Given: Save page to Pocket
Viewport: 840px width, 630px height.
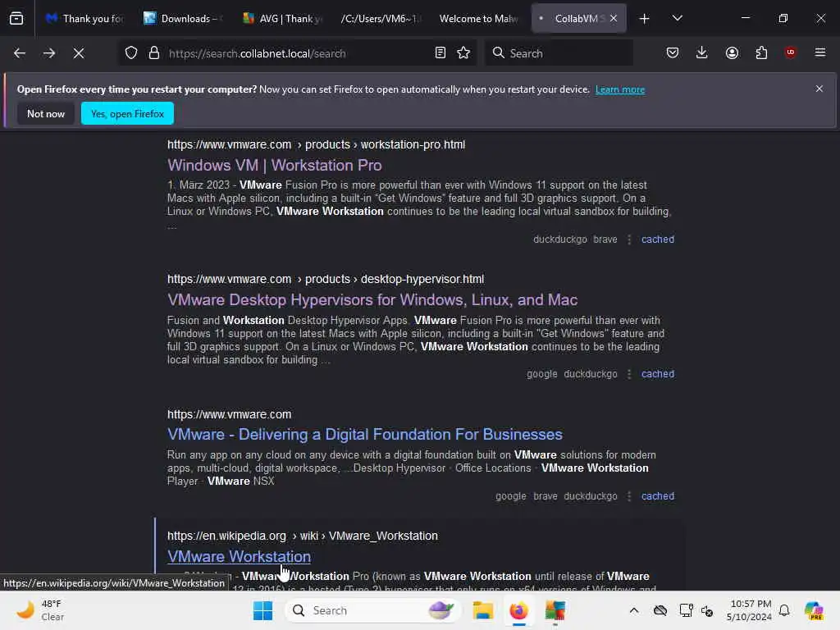Looking at the screenshot, I should click(x=673, y=53).
